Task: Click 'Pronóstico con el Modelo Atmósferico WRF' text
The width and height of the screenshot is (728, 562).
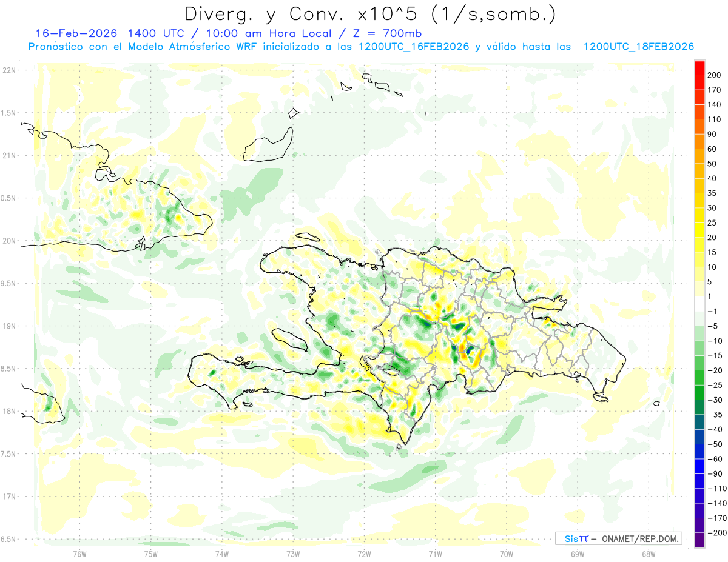Action: (143, 47)
